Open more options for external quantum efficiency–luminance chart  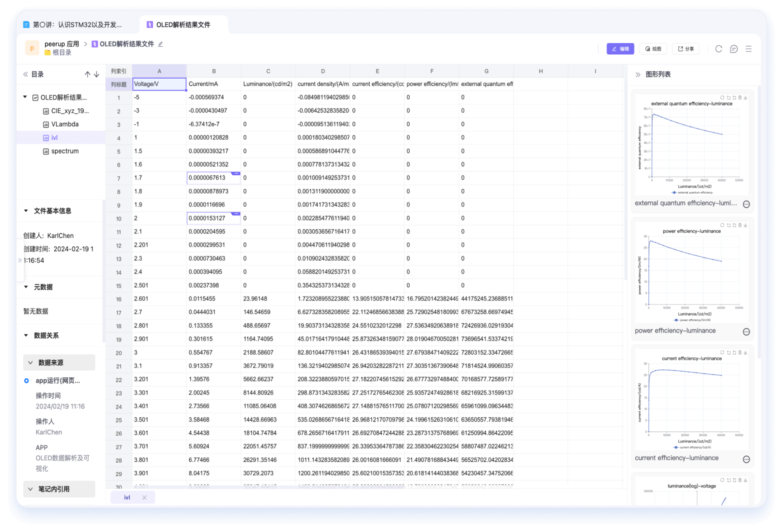(x=746, y=204)
